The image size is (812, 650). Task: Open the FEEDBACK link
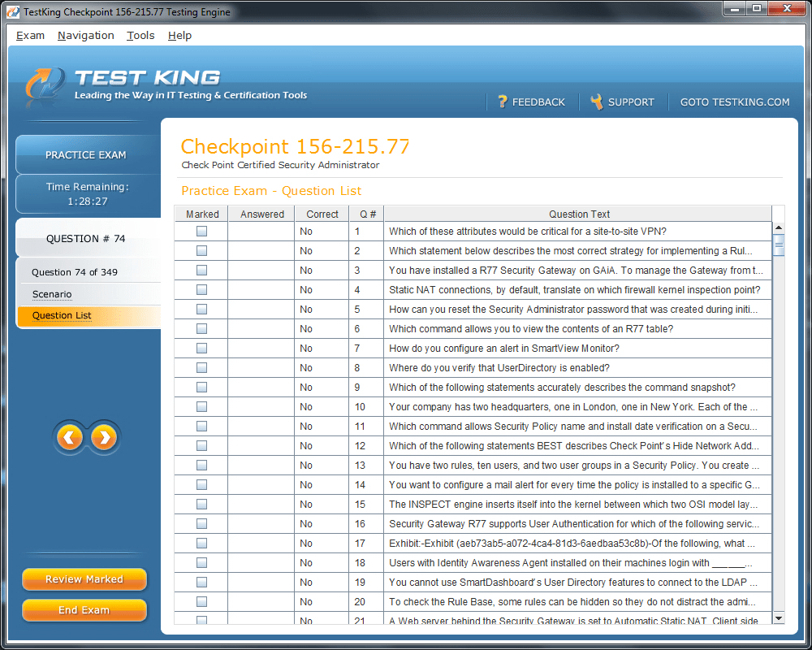(x=538, y=102)
